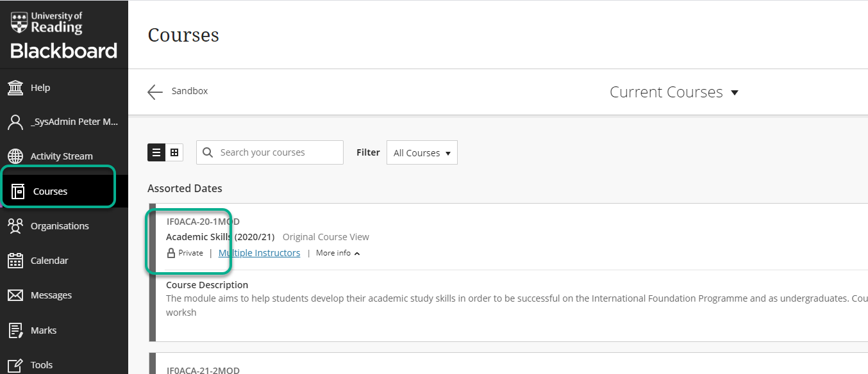Click the Multiple Instructors link
868x374 pixels.
[259, 253]
